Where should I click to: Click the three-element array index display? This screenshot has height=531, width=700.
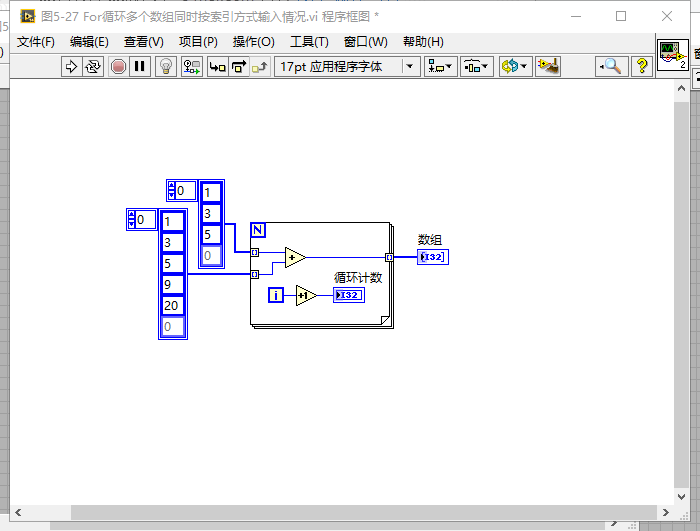182,191
